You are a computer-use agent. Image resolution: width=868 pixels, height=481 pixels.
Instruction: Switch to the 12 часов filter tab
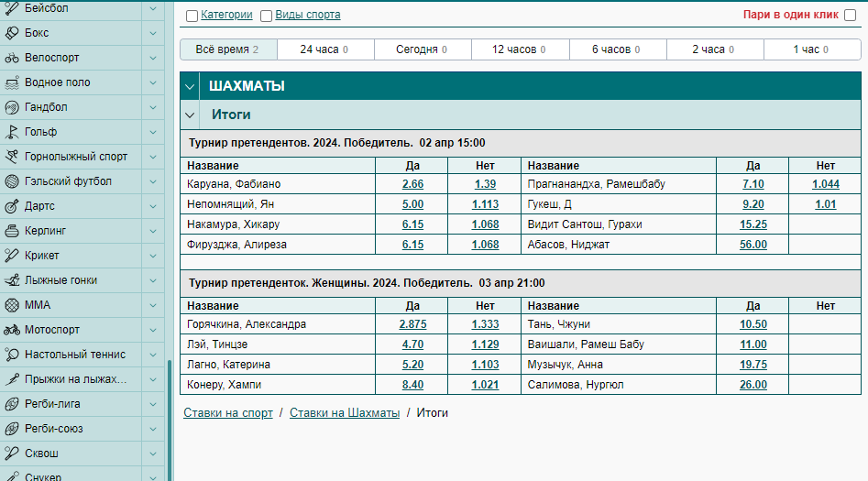tap(521, 49)
